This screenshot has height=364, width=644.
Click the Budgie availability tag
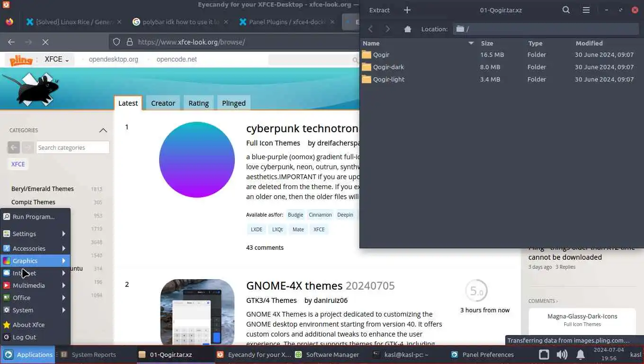295,215
